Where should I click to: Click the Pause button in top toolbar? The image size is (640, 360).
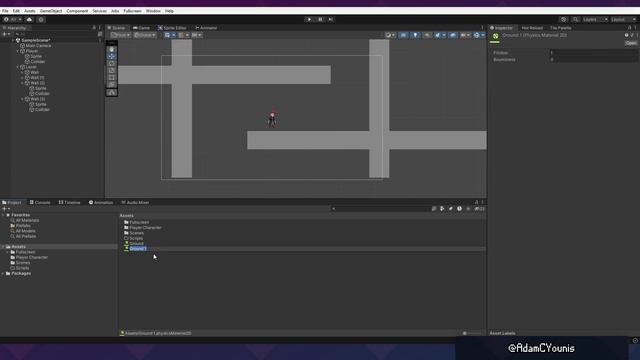(x=320, y=19)
